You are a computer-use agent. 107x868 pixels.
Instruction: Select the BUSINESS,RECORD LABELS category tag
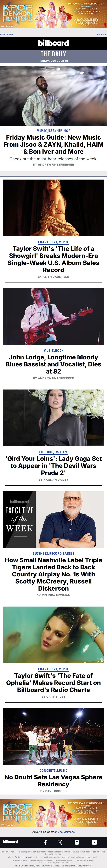[x=53, y=553]
